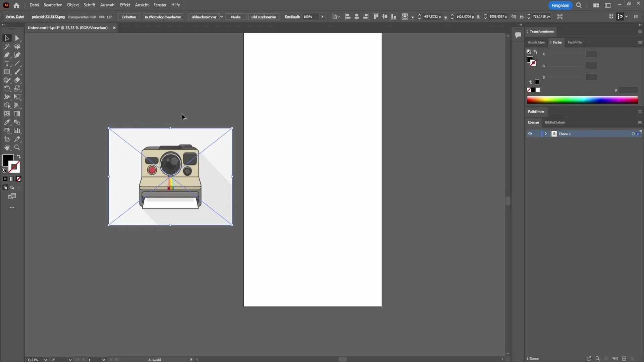Select the Artboard tool
Image resolution: width=644 pixels, height=362 pixels.
click(7, 139)
